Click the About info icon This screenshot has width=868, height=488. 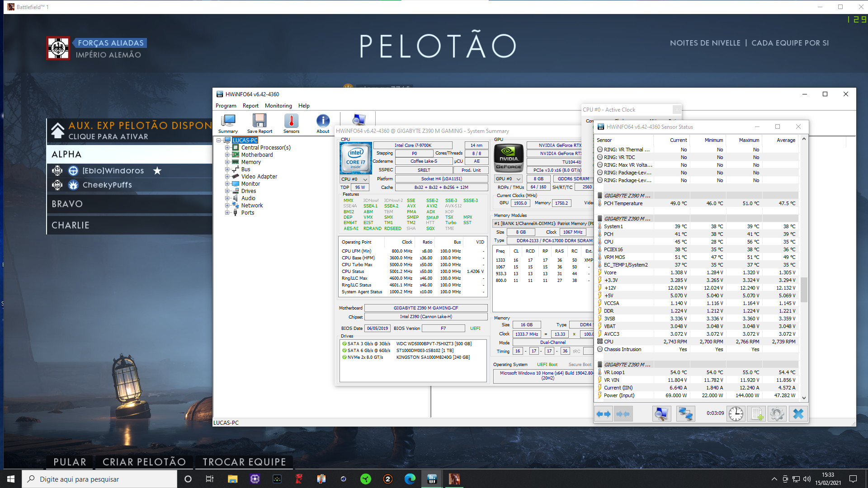point(323,123)
